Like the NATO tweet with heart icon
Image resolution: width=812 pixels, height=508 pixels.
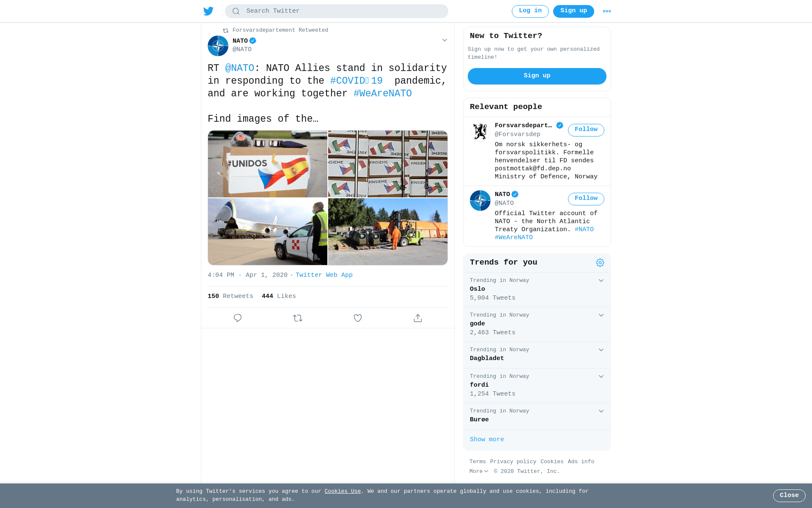(x=358, y=318)
